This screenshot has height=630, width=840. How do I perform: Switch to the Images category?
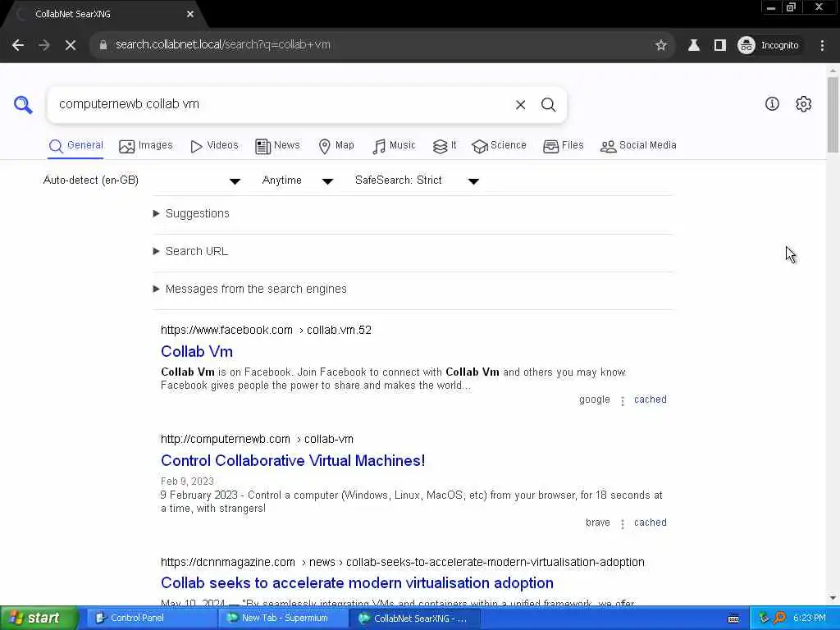146,146
